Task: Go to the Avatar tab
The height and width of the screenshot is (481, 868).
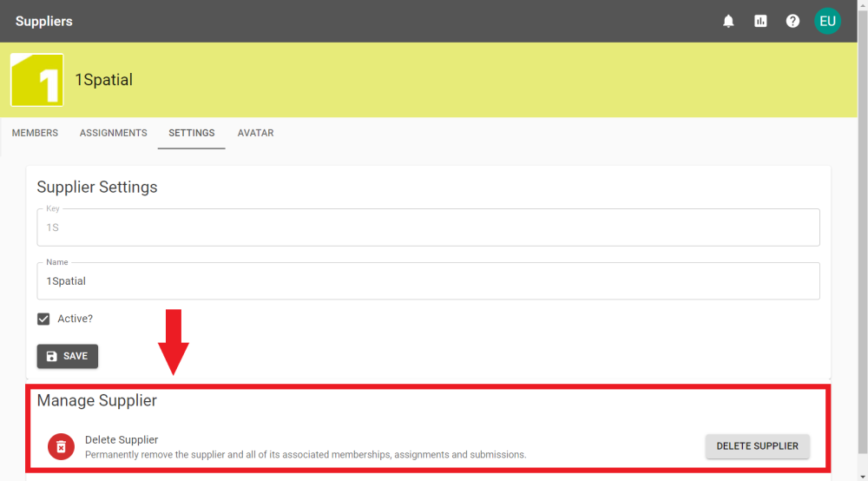Action: pos(255,133)
